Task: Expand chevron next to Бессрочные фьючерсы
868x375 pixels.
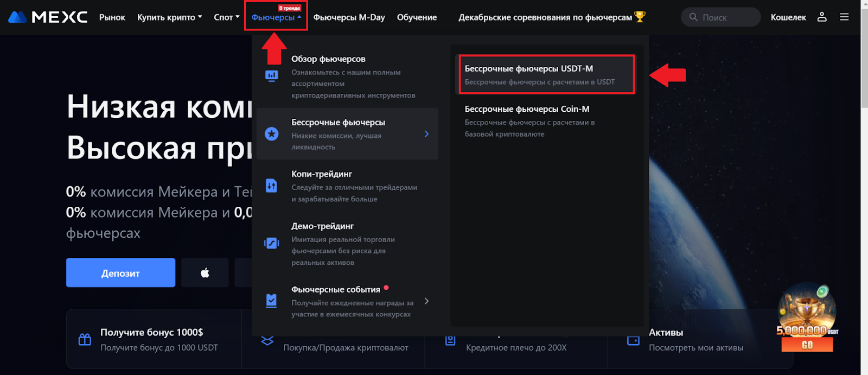Action: [426, 134]
